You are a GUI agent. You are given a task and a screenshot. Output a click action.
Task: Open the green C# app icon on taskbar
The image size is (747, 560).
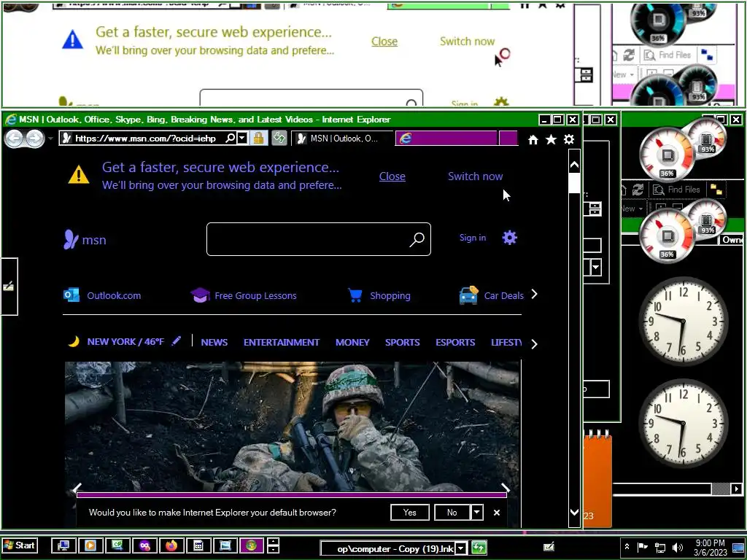(117, 545)
